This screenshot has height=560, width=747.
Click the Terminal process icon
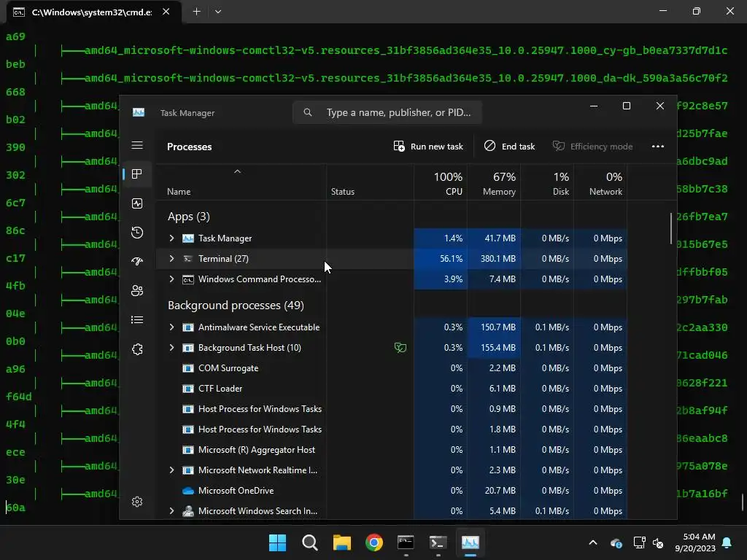point(188,259)
